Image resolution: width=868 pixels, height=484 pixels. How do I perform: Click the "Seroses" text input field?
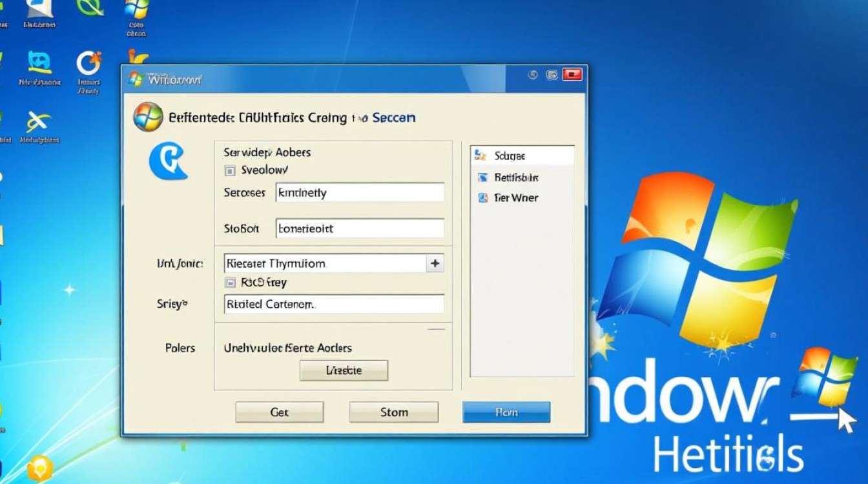point(360,192)
